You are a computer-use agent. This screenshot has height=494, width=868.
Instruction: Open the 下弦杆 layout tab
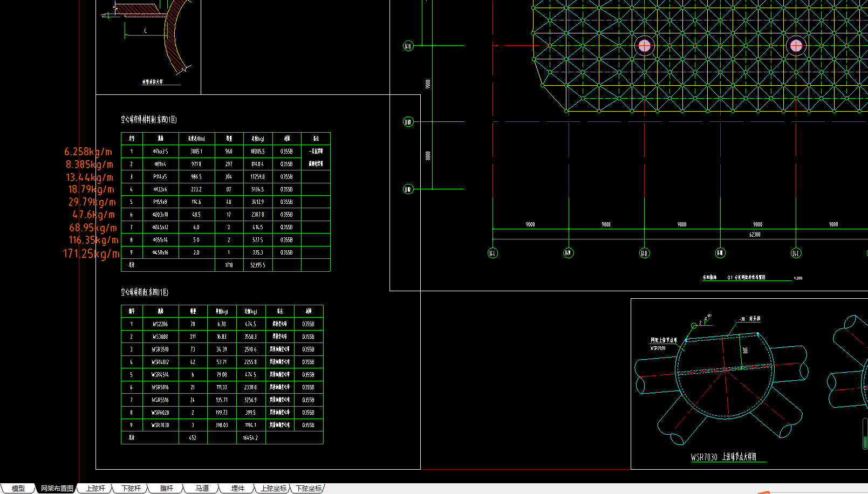point(131,489)
